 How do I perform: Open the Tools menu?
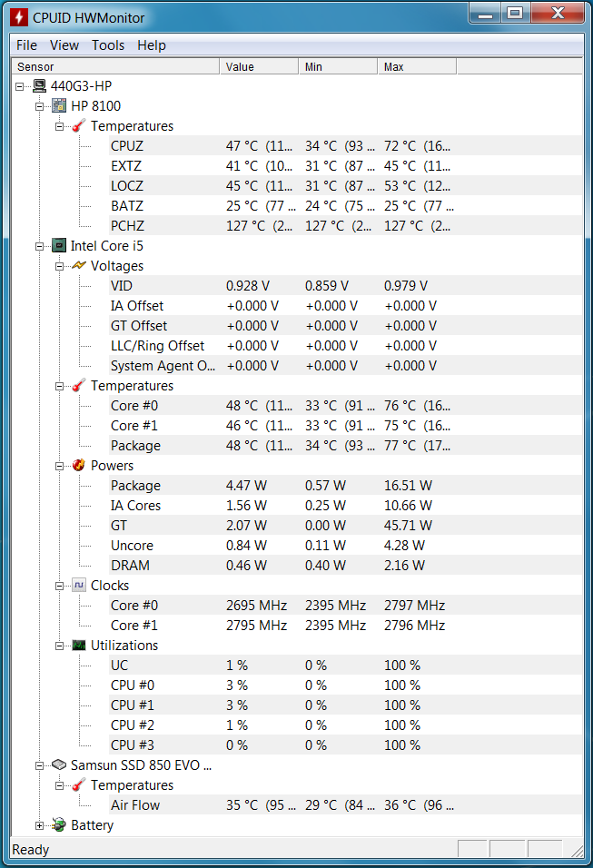(x=108, y=45)
